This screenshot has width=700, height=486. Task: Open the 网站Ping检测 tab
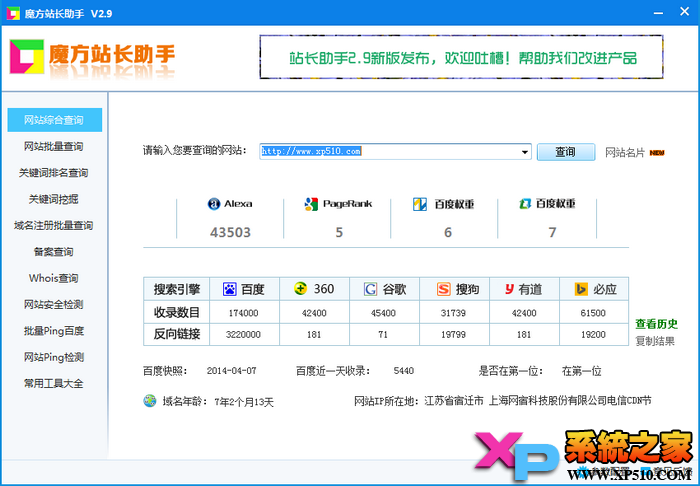coord(54,357)
